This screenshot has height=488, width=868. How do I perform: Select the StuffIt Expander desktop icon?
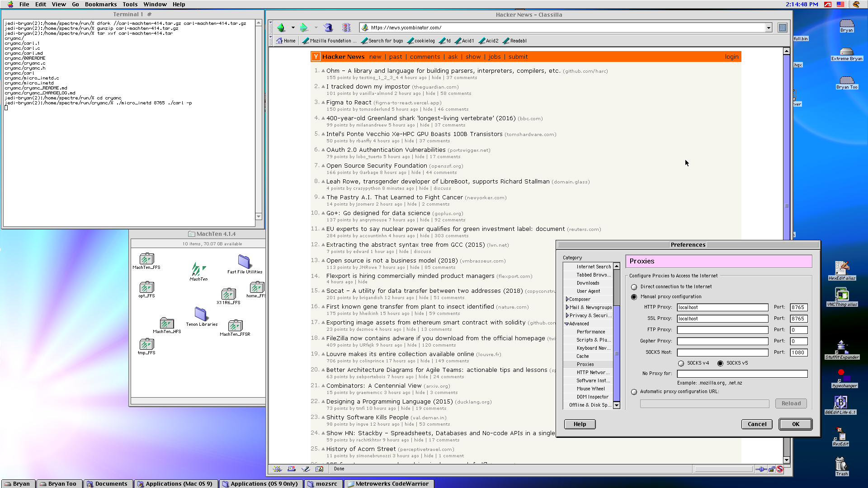click(841, 347)
